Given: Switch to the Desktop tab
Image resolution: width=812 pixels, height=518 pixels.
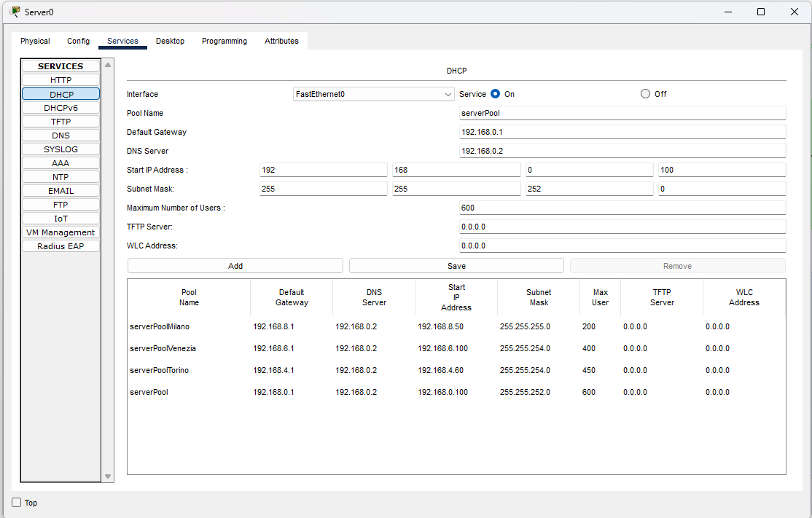Looking at the screenshot, I should point(170,41).
